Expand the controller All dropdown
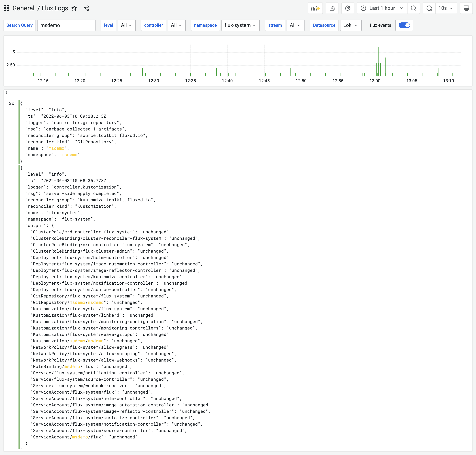 click(176, 25)
